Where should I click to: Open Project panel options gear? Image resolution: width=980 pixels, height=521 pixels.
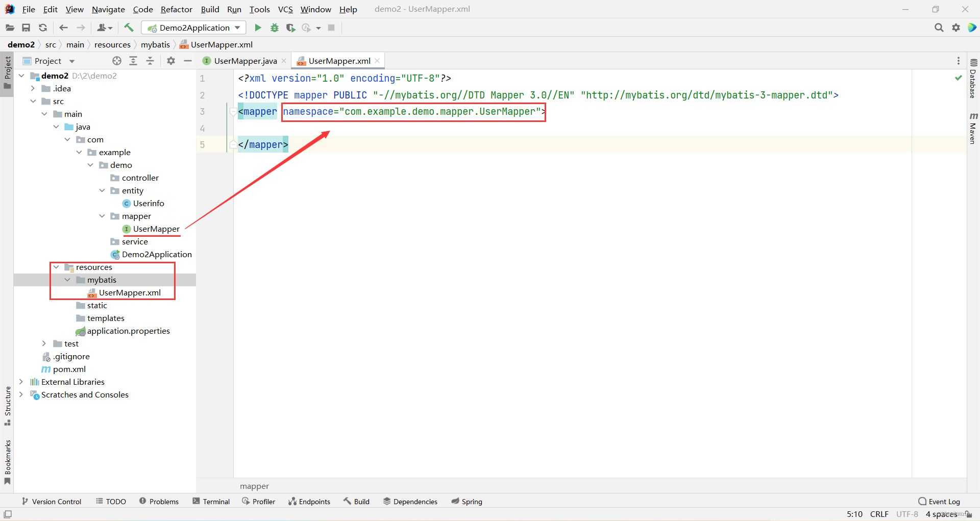[171, 61]
